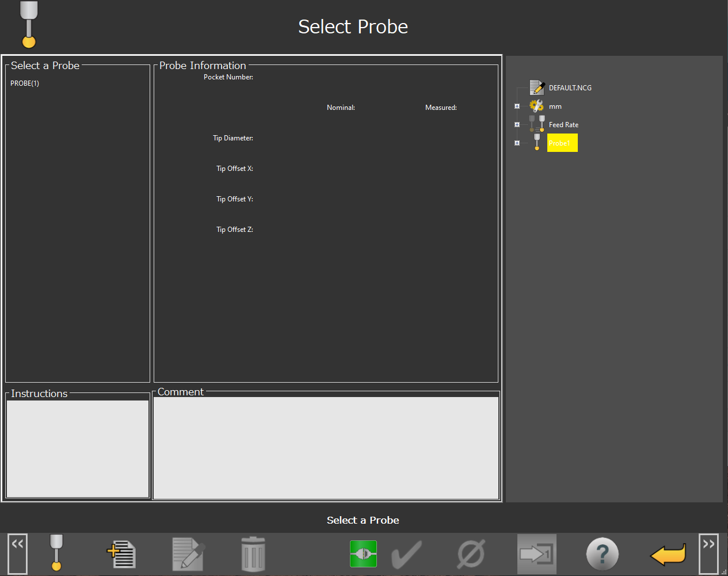Open help with the question mark icon
Image resolution: width=728 pixels, height=576 pixels.
click(602, 554)
